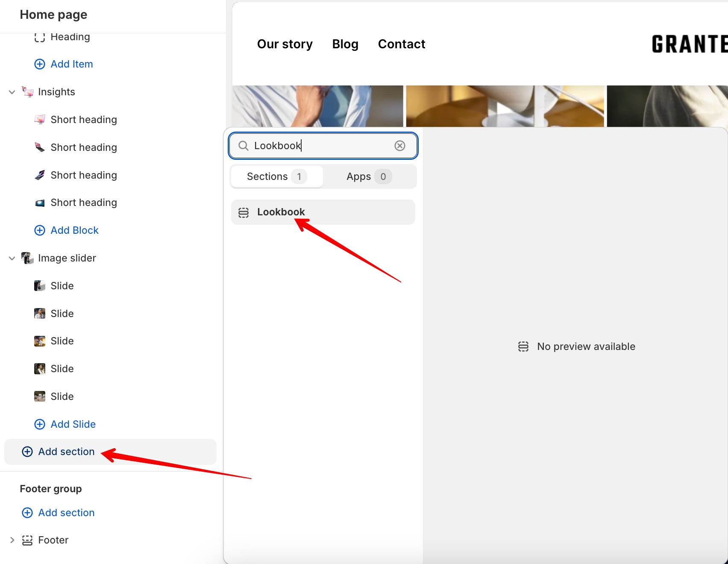Expand the Footer section
Viewport: 728px width, 564px height.
pos(12,540)
